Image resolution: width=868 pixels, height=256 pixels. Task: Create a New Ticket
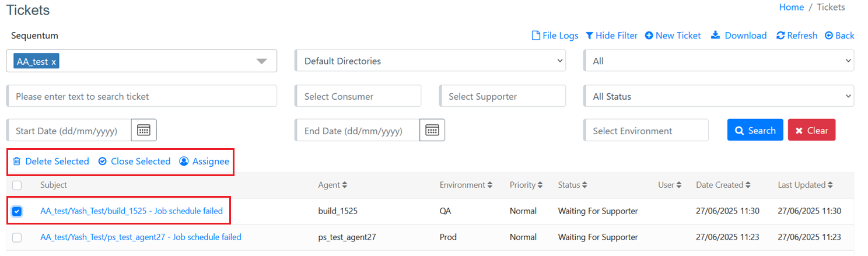coord(673,36)
